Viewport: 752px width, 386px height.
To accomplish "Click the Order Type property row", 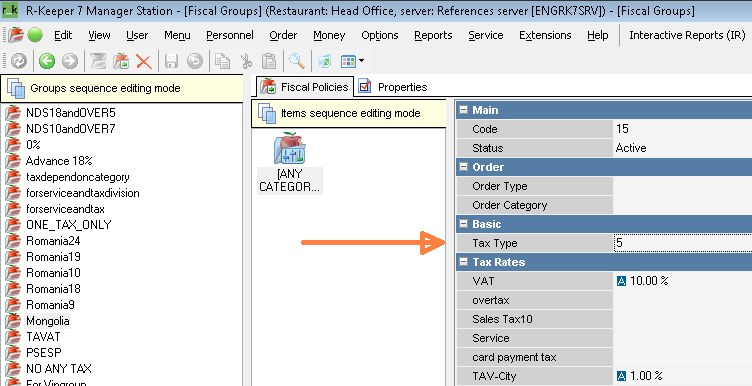I will [x=604, y=186].
